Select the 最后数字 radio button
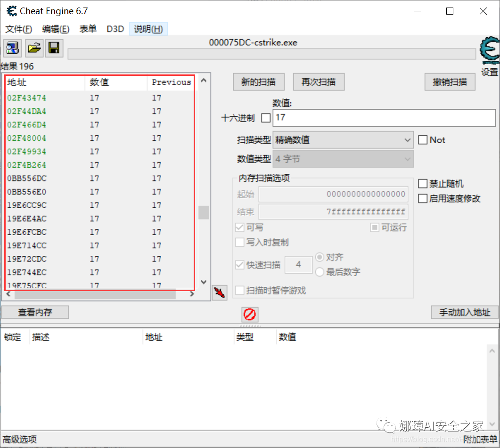The height and width of the screenshot is (448, 500). click(x=320, y=272)
